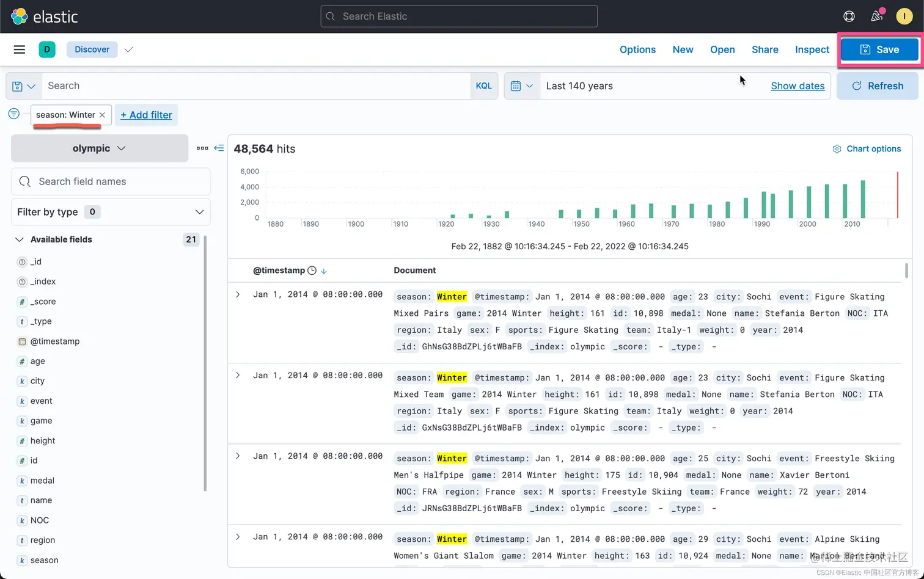Select the NOC field

pyautogui.click(x=40, y=520)
